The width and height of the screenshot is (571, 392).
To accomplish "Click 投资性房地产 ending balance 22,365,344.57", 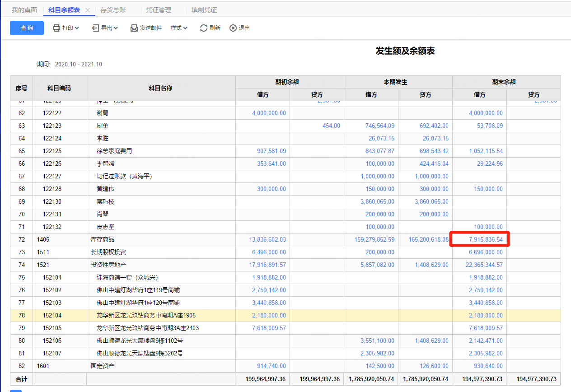I will point(484,265).
